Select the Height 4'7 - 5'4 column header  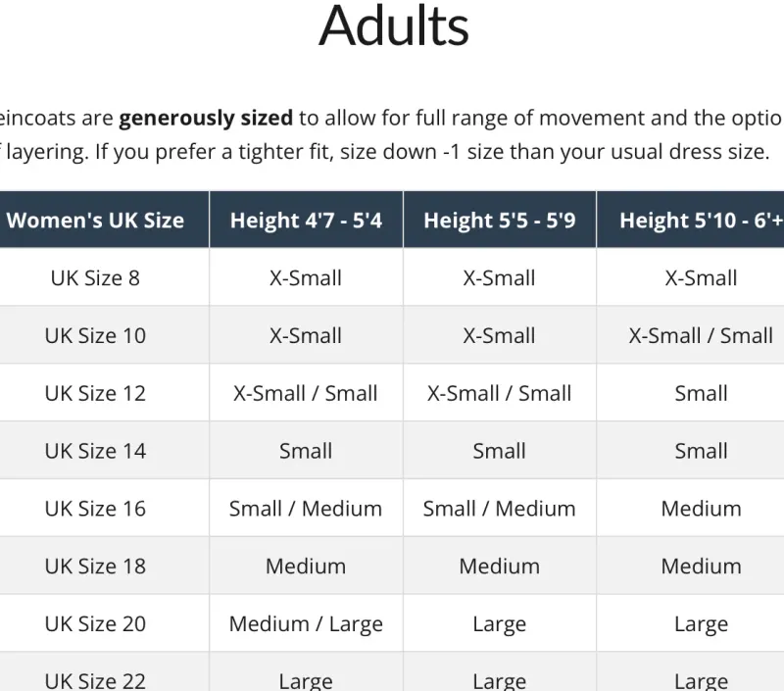306,221
